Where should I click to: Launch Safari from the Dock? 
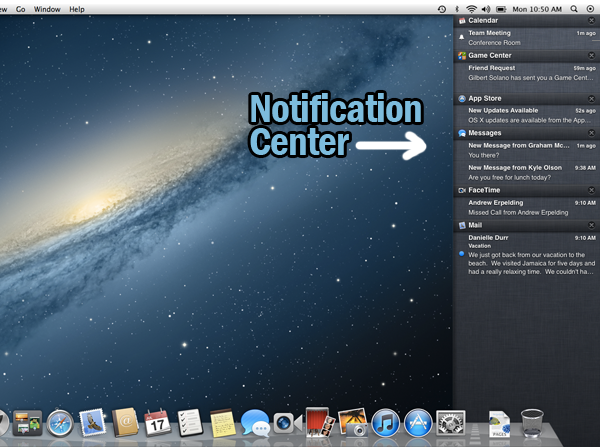click(60, 423)
